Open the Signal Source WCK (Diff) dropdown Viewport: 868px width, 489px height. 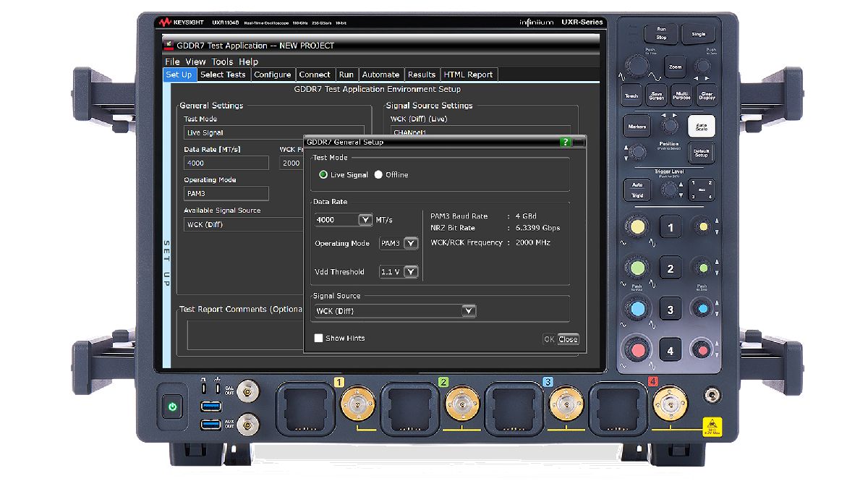[468, 310]
